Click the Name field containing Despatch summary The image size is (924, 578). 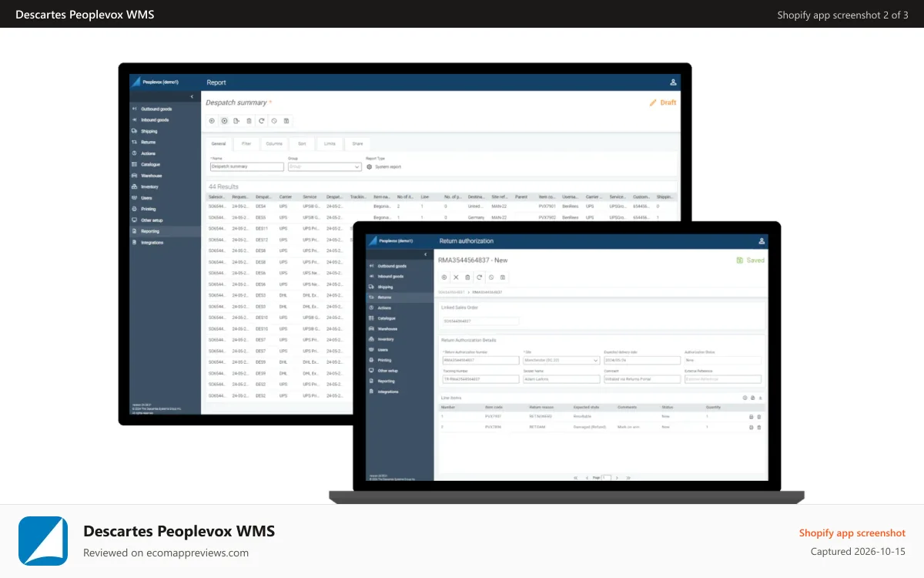point(246,166)
